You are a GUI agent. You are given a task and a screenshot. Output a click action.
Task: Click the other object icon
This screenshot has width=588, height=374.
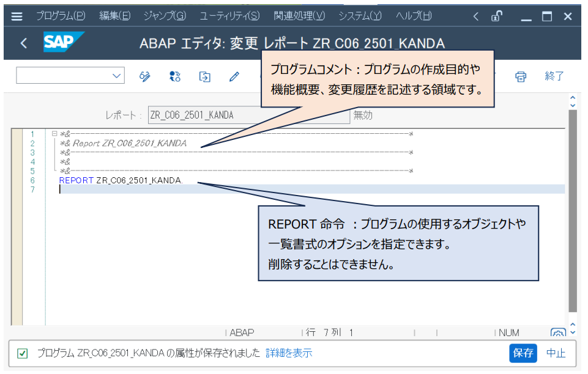point(205,77)
